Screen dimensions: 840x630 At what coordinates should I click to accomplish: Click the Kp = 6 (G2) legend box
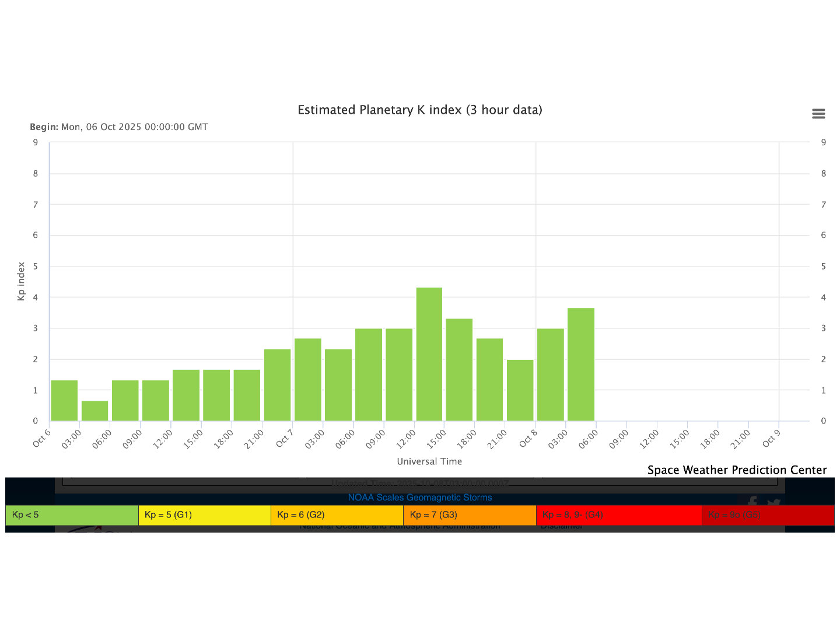337,515
